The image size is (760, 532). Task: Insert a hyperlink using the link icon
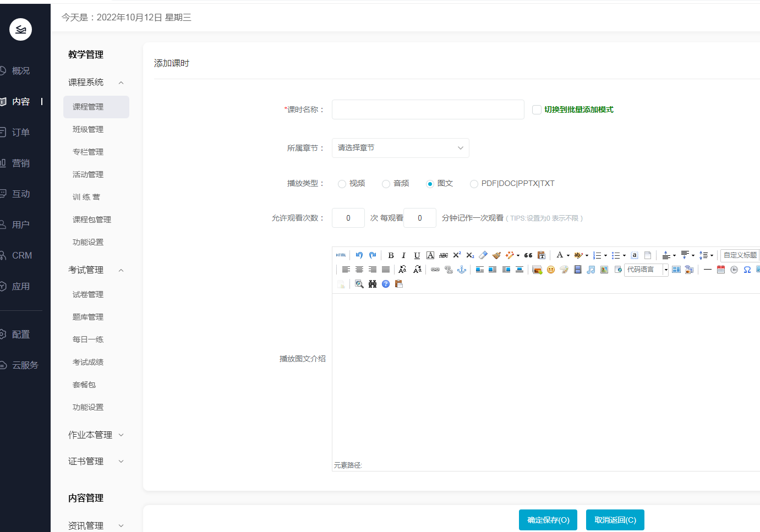(x=435, y=270)
